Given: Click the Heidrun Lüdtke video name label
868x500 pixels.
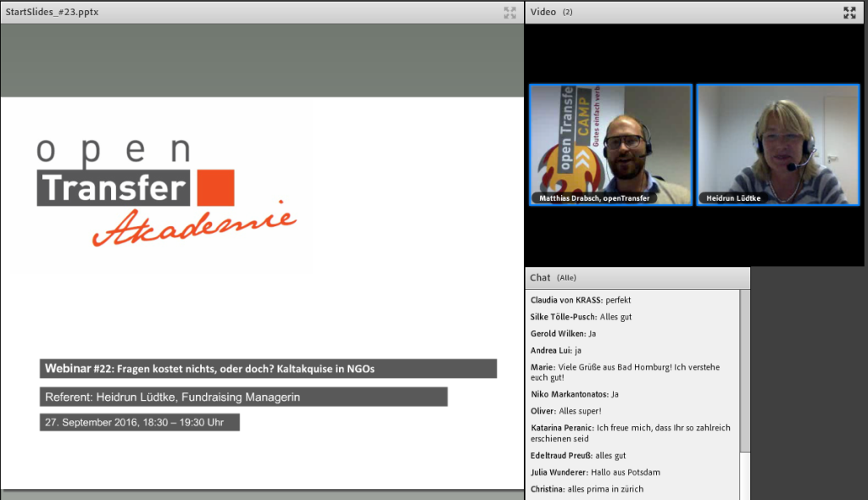Looking at the screenshot, I should pos(733,198).
